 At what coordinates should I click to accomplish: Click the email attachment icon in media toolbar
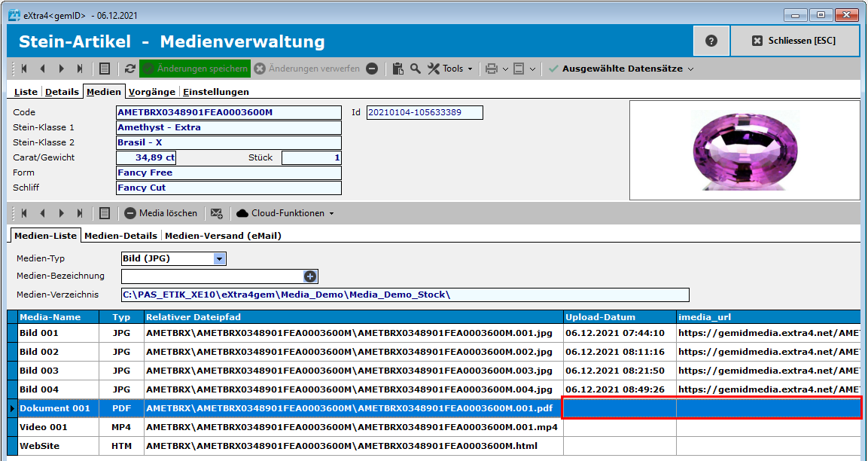point(217,213)
